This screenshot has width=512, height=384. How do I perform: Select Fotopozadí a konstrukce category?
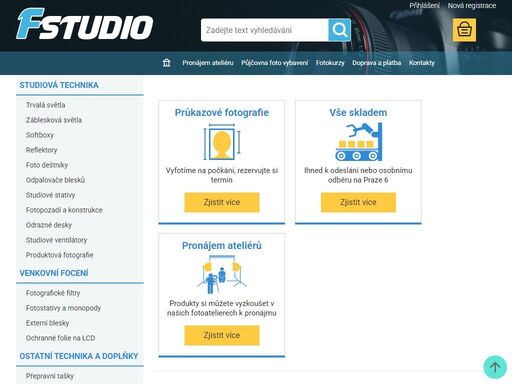pyautogui.click(x=64, y=210)
